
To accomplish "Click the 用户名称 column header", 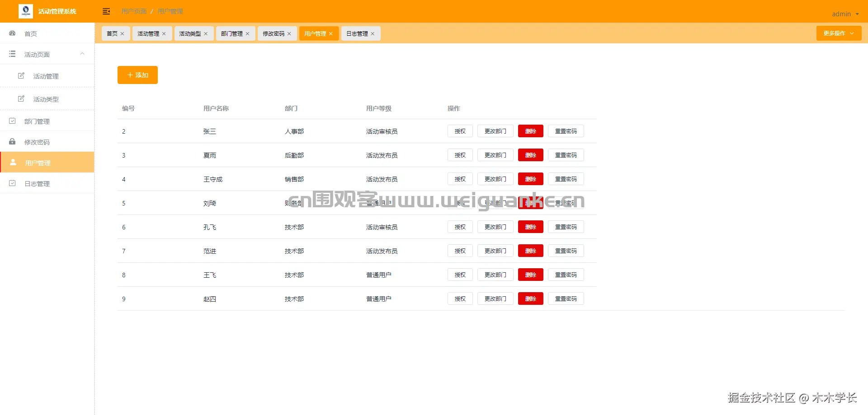I will click(216, 108).
